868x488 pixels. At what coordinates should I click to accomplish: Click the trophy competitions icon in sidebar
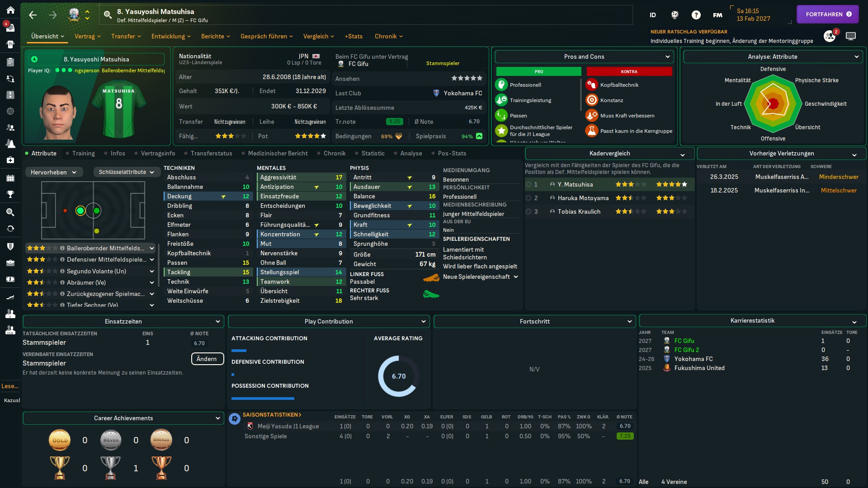(x=10, y=194)
